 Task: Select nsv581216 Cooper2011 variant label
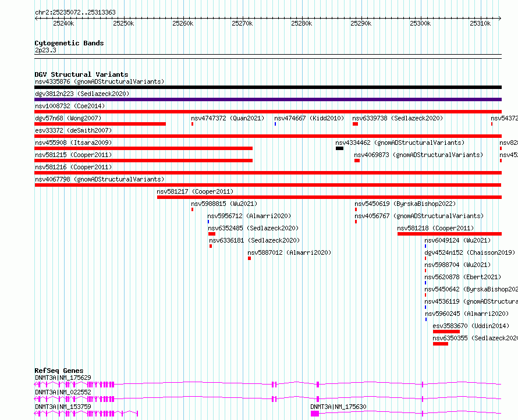(x=73, y=167)
